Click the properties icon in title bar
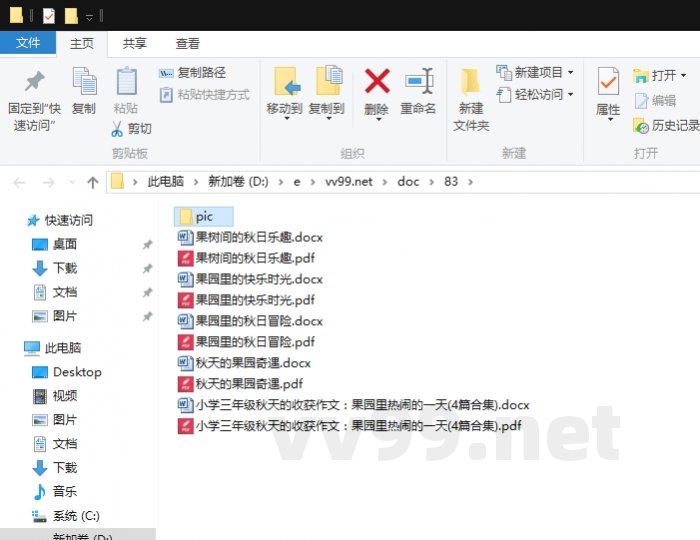 tap(49, 16)
